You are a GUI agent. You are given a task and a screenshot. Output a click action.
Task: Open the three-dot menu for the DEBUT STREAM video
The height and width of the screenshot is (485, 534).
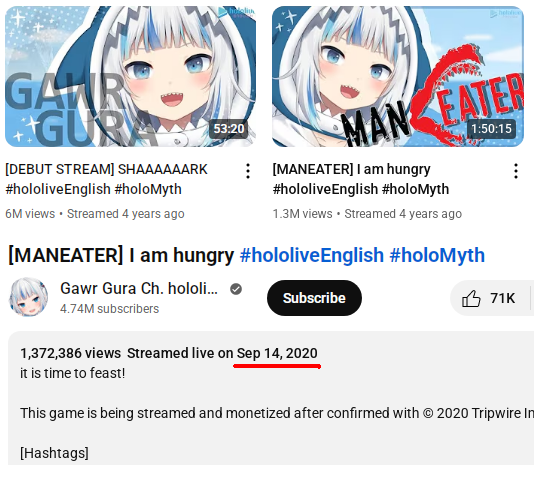[248, 171]
